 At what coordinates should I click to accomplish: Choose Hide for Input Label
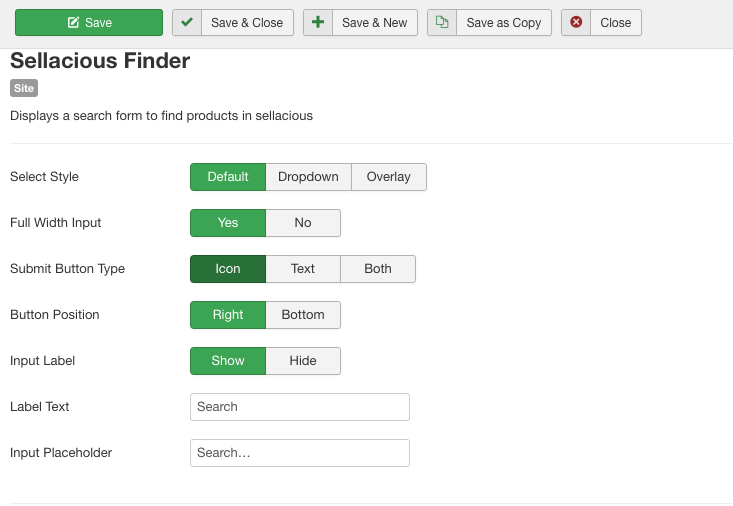click(x=303, y=361)
